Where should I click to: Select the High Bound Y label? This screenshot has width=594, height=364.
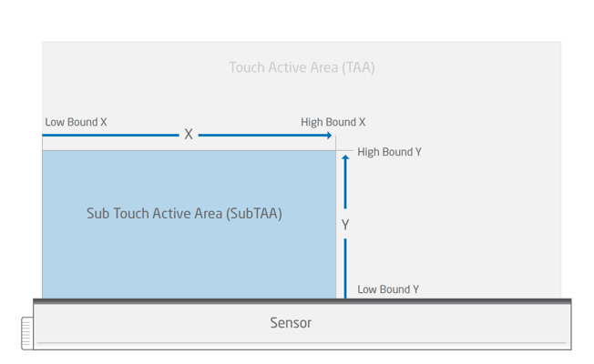click(x=389, y=152)
